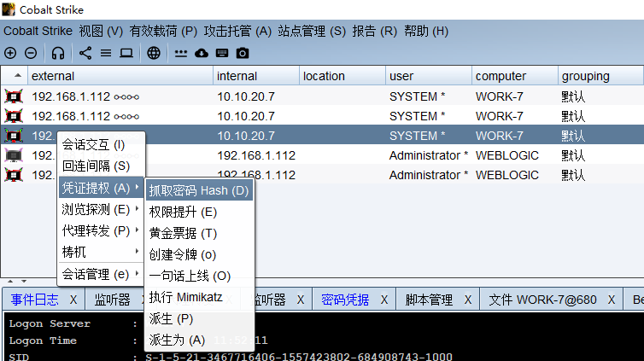The image size is (644, 361).
Task: Switch to 脚本管理 tab
Action: (x=429, y=300)
